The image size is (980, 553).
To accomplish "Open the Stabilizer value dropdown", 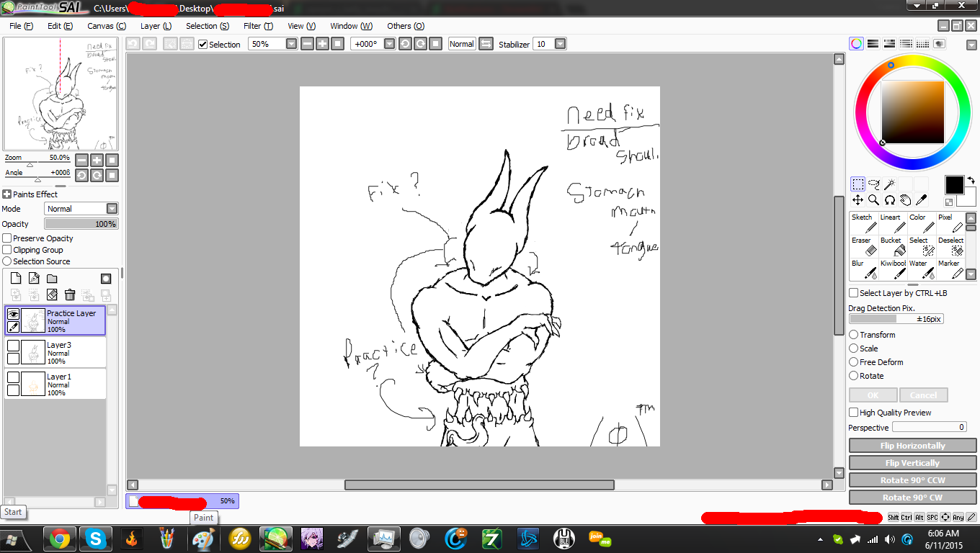I will 560,44.
